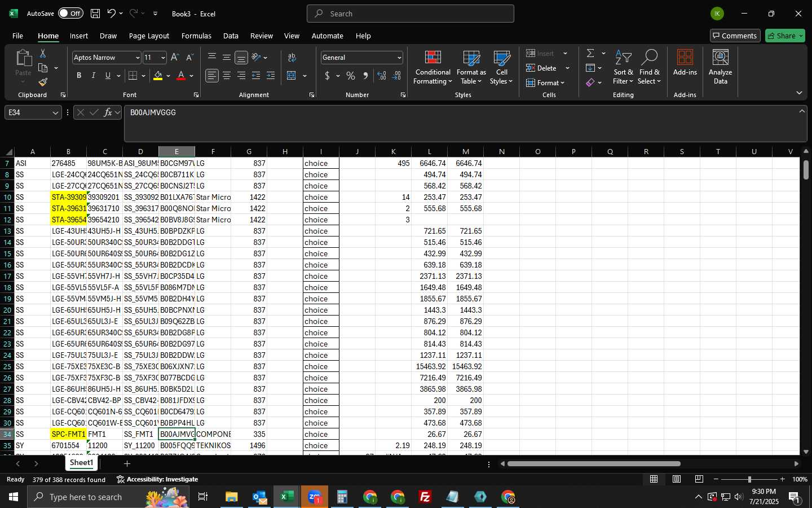This screenshot has height=508, width=812.
Task: Click the Copy icon in Clipboard group
Action: point(43,68)
